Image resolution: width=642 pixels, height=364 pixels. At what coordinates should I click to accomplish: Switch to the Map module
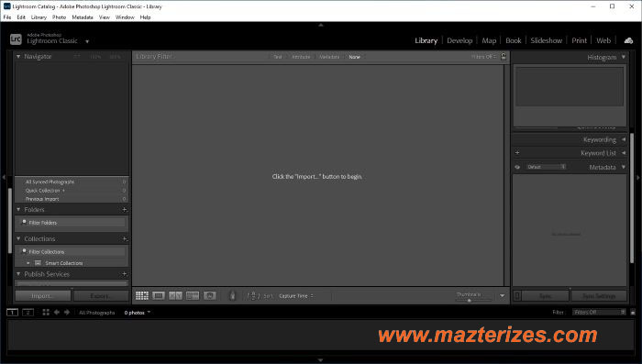pos(489,40)
